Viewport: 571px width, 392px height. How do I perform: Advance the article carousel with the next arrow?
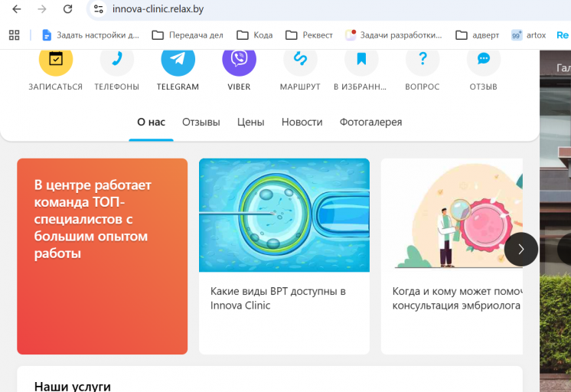[x=521, y=249]
